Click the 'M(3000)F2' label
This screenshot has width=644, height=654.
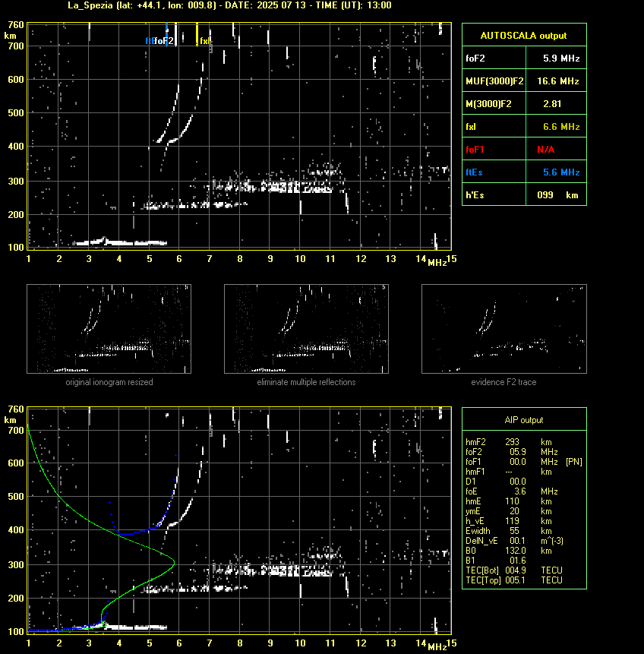click(x=488, y=104)
